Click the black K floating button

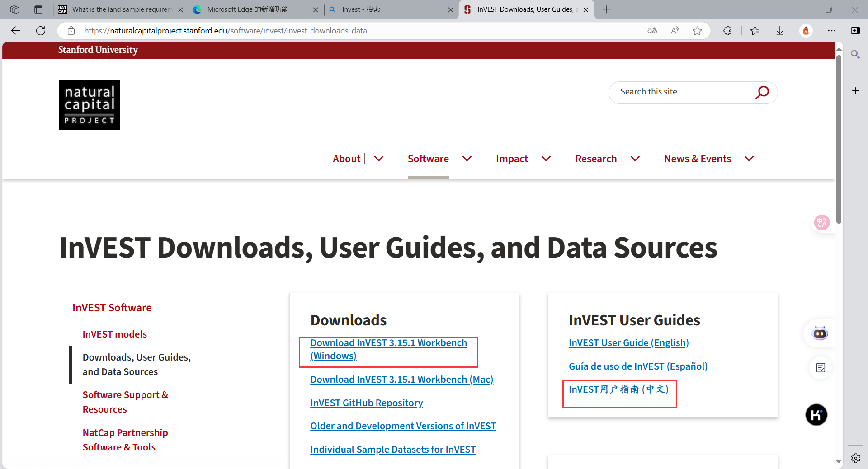tap(816, 415)
